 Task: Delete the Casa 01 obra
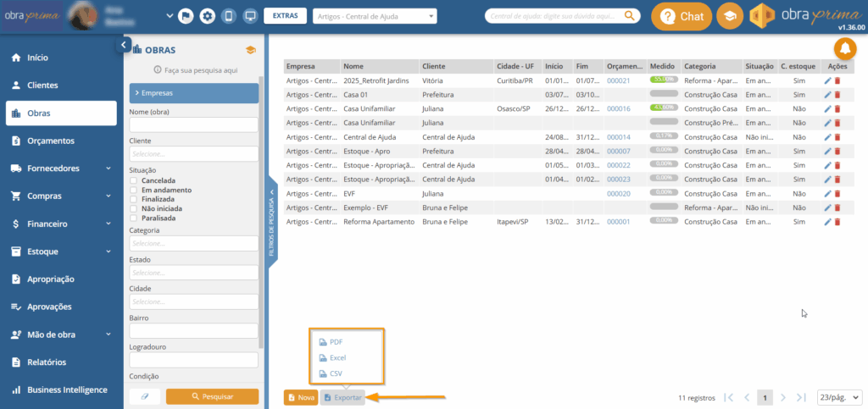[x=837, y=95]
